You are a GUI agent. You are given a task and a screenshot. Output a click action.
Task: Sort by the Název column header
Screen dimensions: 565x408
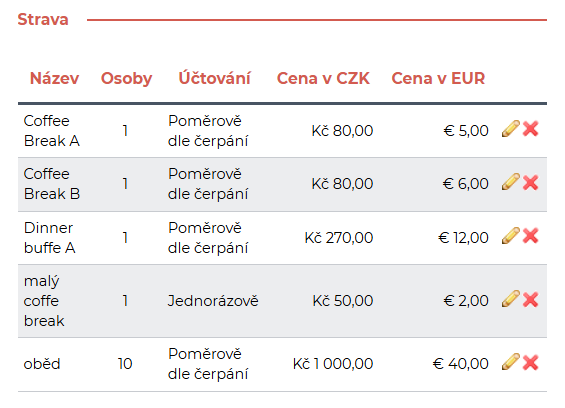coord(54,78)
